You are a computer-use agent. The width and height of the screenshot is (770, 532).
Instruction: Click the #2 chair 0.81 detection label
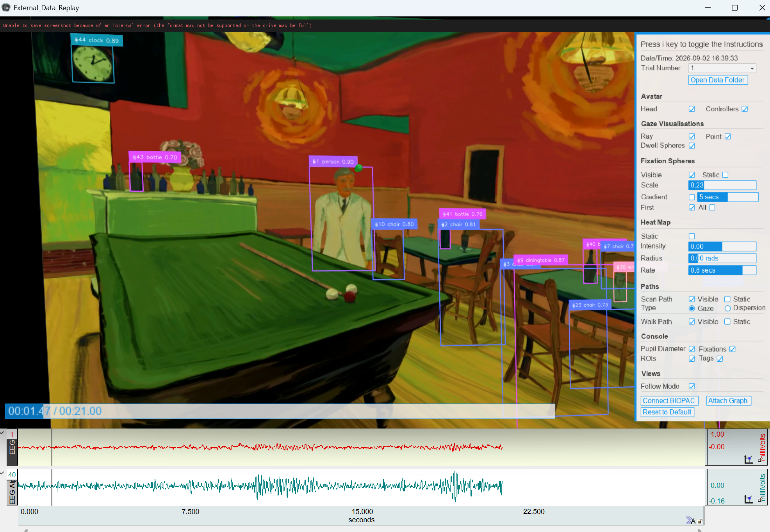458,224
